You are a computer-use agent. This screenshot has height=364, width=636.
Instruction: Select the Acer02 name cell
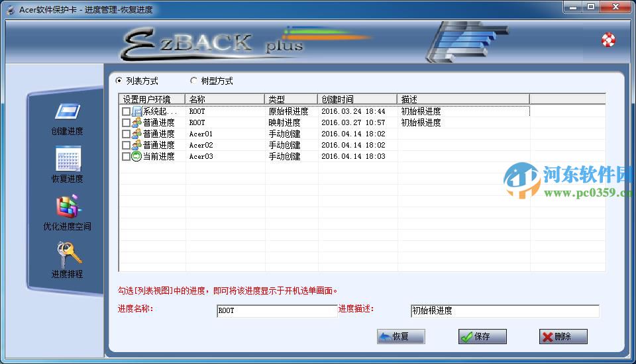point(201,145)
